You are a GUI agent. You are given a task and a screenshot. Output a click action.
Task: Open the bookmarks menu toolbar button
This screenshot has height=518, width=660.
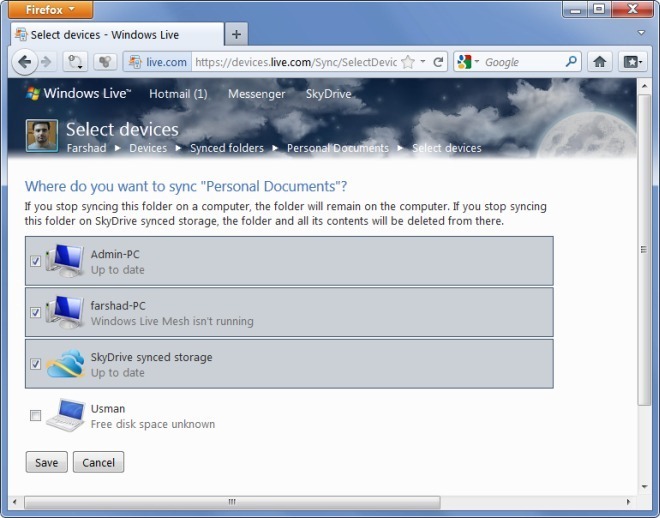(633, 62)
